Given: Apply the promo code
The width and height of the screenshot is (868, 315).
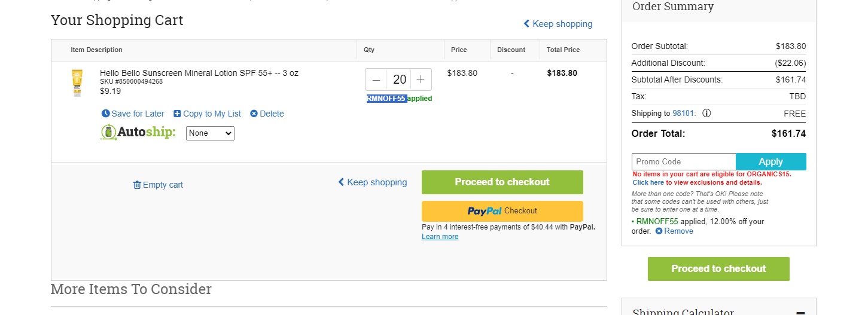Looking at the screenshot, I should click(771, 161).
